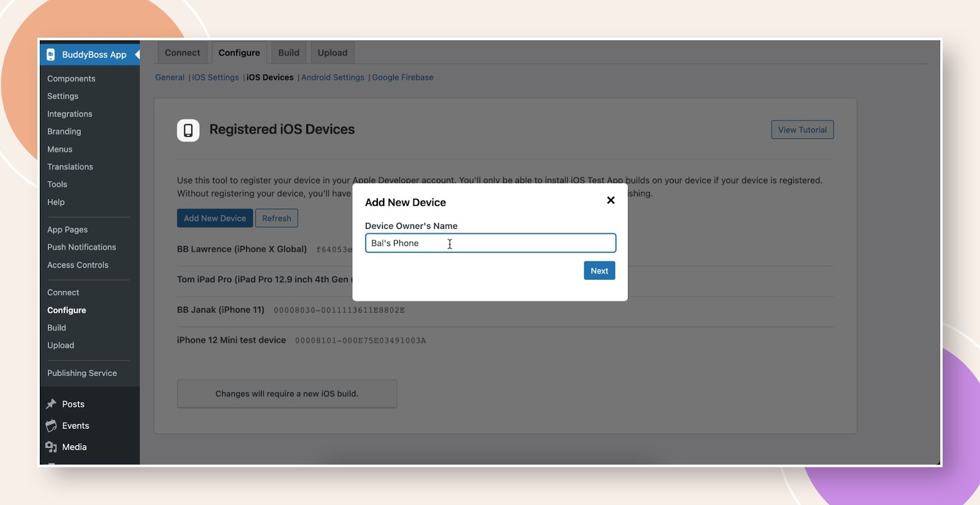Open Access Controls in the sidebar

(x=78, y=265)
